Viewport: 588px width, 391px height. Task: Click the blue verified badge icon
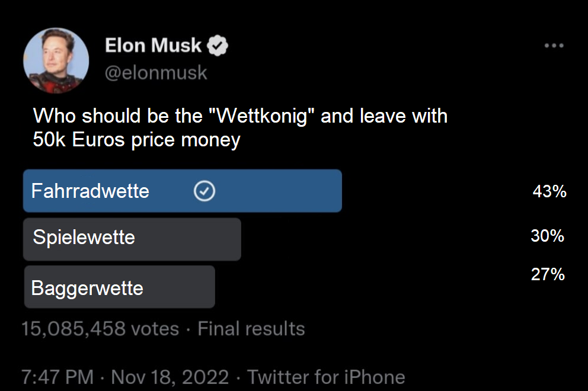click(218, 46)
